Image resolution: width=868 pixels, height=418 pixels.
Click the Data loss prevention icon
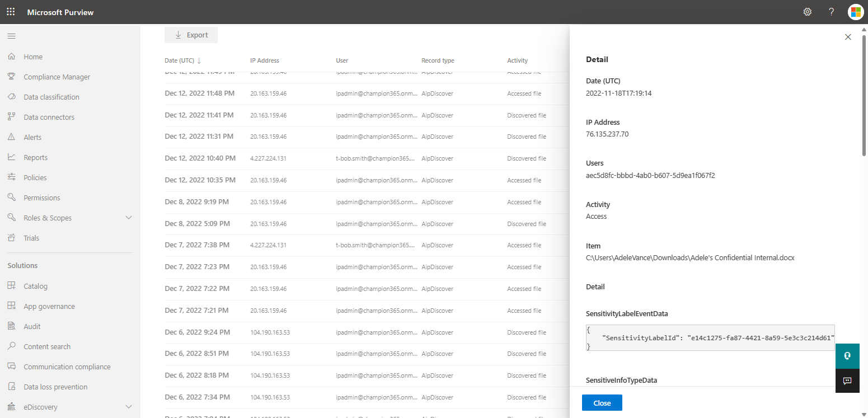pyautogui.click(x=11, y=387)
